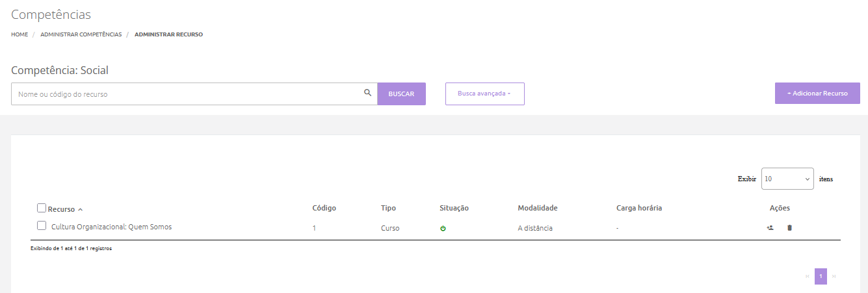Check the Cultura Organizacional row checkbox
Viewport: 868px width, 293px height.
coord(42,226)
